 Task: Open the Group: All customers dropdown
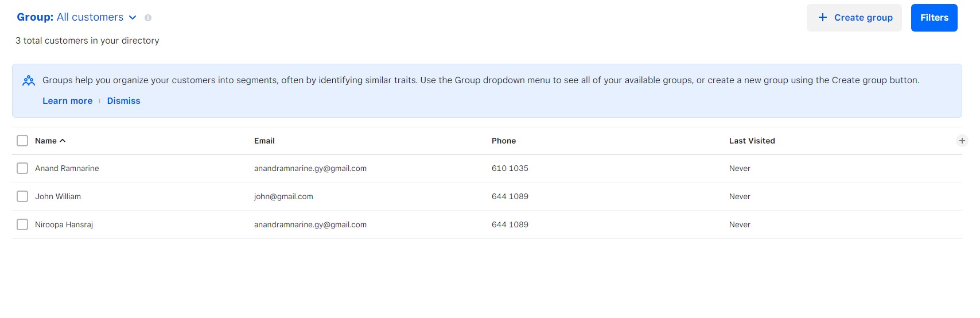click(76, 17)
